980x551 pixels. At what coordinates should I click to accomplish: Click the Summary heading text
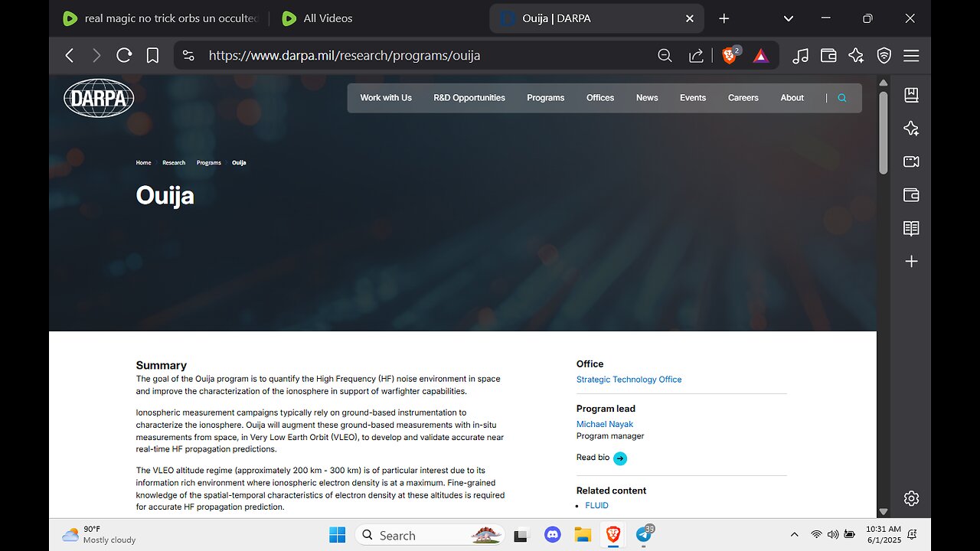coord(162,366)
